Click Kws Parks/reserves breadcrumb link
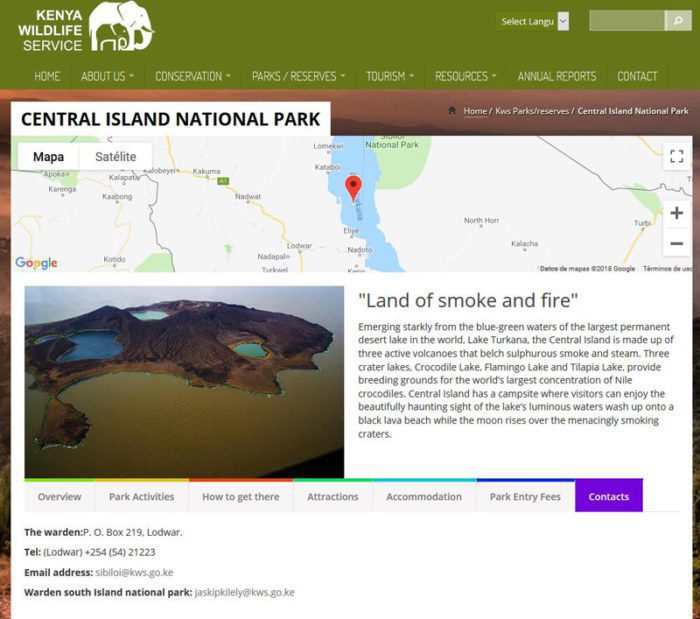 pyautogui.click(x=532, y=111)
